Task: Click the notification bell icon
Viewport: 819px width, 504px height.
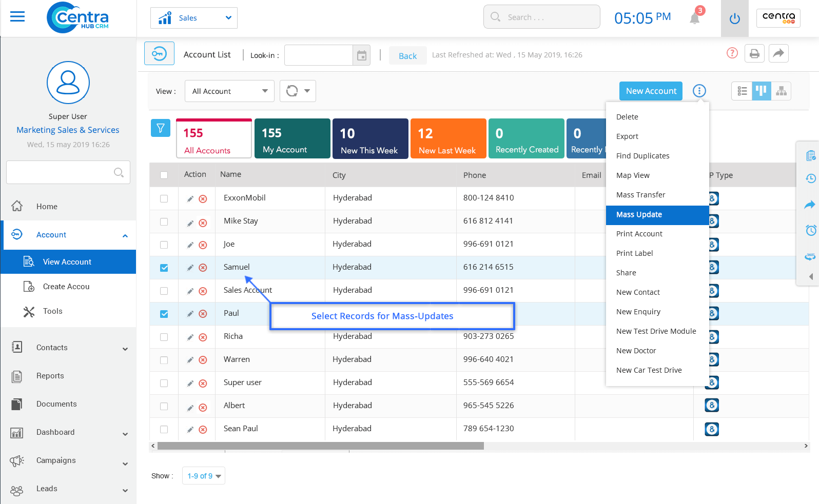Action: pyautogui.click(x=695, y=18)
